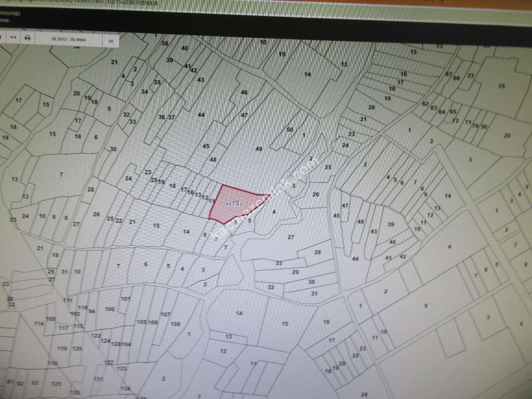The height and width of the screenshot is (399, 532).
Task: Select parcel 67 near the top right
Action: tap(449, 74)
